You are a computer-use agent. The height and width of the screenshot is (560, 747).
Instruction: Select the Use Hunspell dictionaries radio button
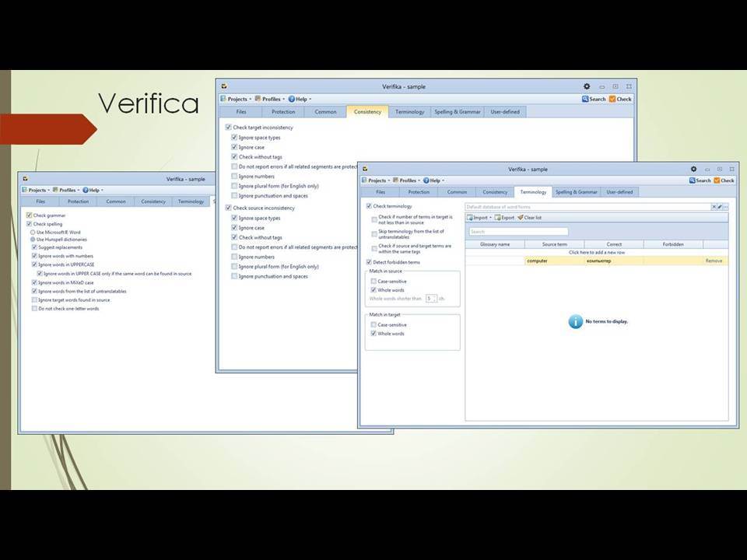tap(33, 240)
